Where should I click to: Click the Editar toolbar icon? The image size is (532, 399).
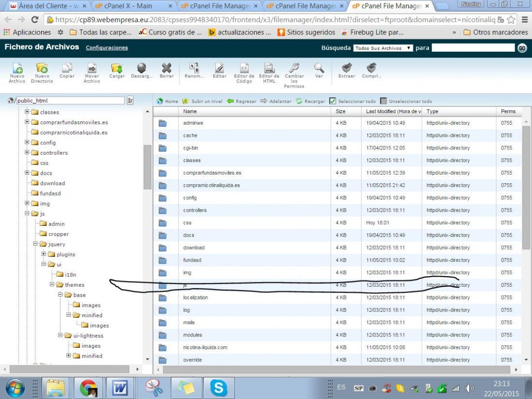click(x=220, y=68)
